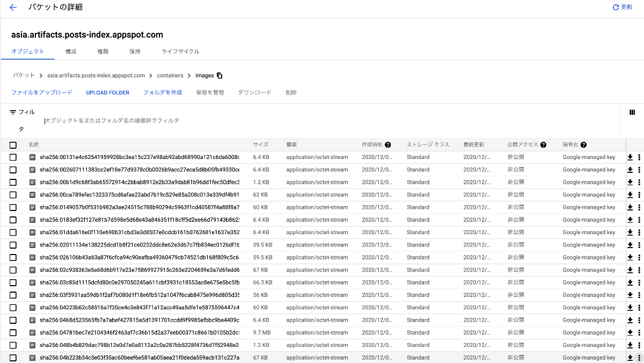
Task: Sort by the サイズ column header
Action: pos(261,145)
